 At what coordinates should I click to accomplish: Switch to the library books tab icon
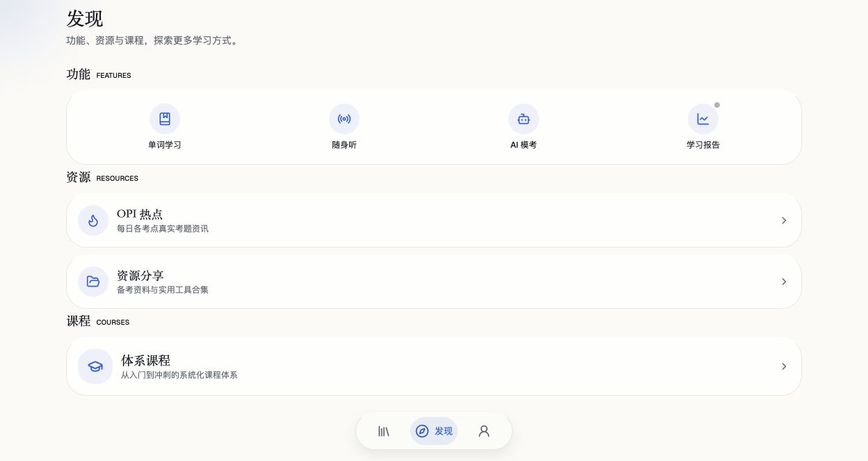pos(384,431)
